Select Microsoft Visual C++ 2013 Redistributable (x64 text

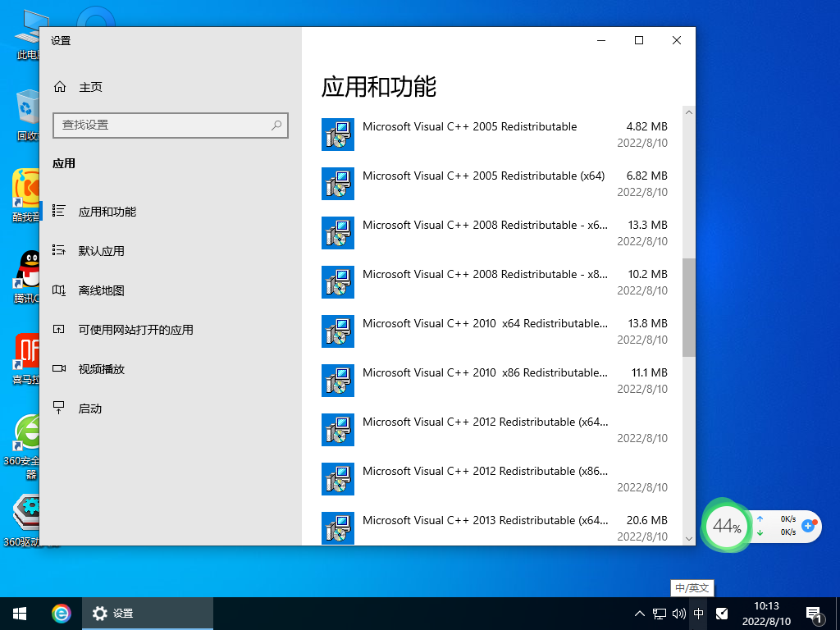click(x=486, y=521)
